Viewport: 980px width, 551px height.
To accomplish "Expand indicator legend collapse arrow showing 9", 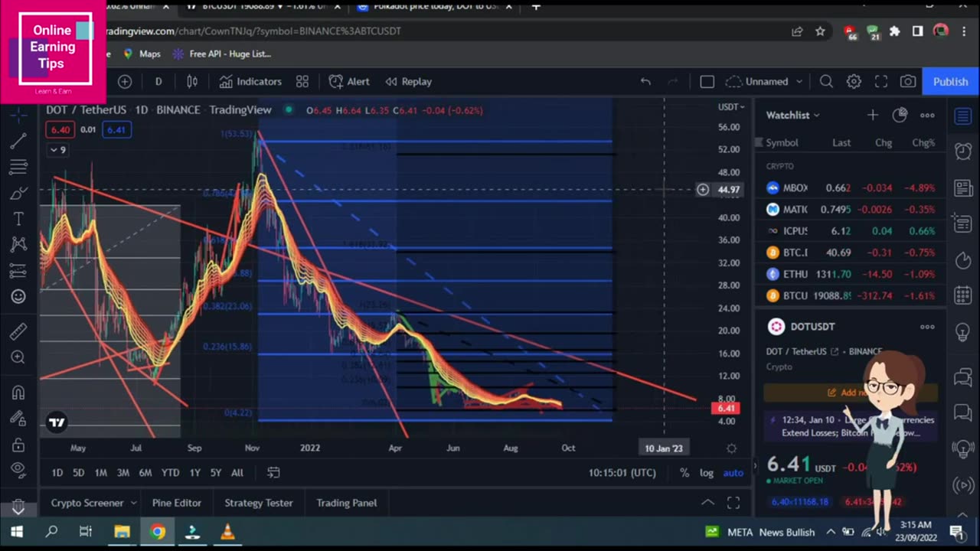I will pos(58,149).
